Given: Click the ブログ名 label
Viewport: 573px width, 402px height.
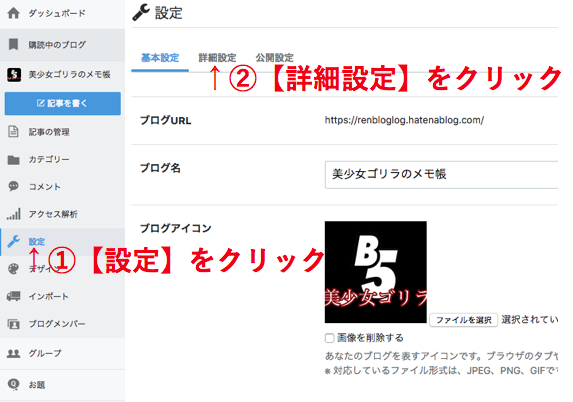Looking at the screenshot, I should click(160, 168).
